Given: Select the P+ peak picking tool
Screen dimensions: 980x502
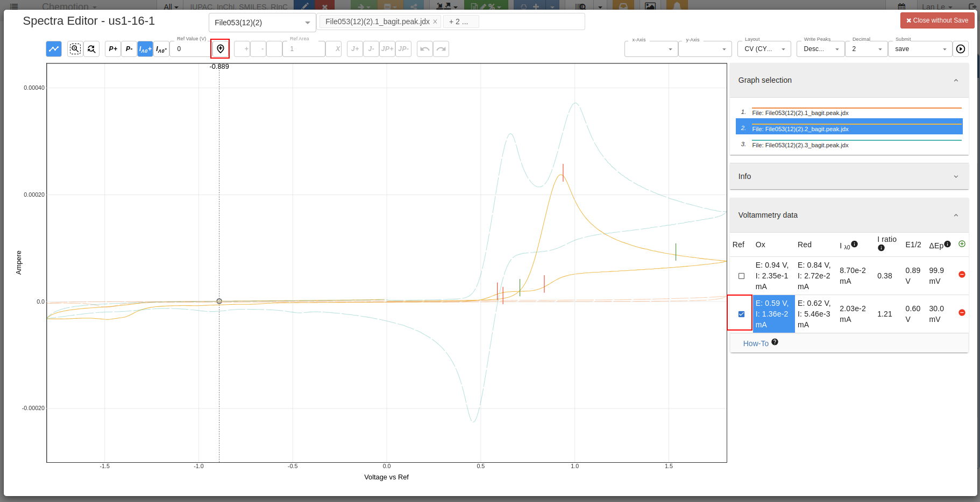Looking at the screenshot, I should coord(112,48).
